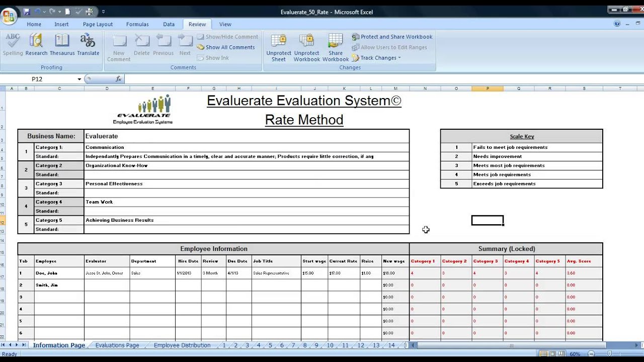
Task: Run Spelling check
Action: coord(13,45)
